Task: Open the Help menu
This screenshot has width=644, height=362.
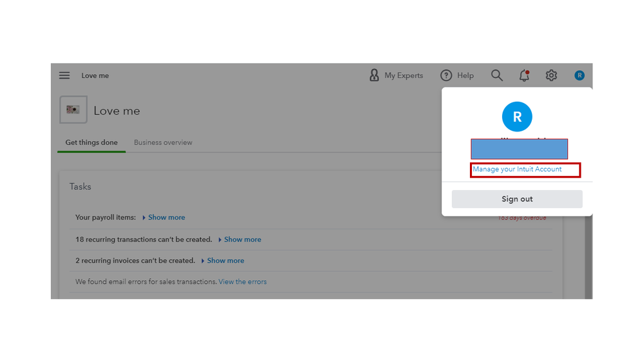Action: [x=457, y=75]
